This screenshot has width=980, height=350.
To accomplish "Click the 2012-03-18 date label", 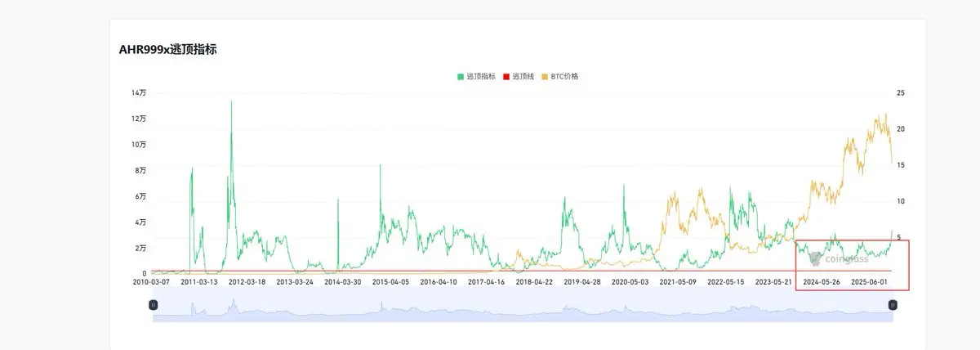I will point(247,281).
